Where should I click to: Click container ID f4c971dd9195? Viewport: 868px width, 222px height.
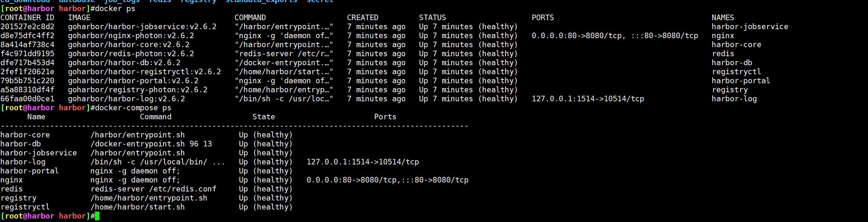click(x=27, y=54)
